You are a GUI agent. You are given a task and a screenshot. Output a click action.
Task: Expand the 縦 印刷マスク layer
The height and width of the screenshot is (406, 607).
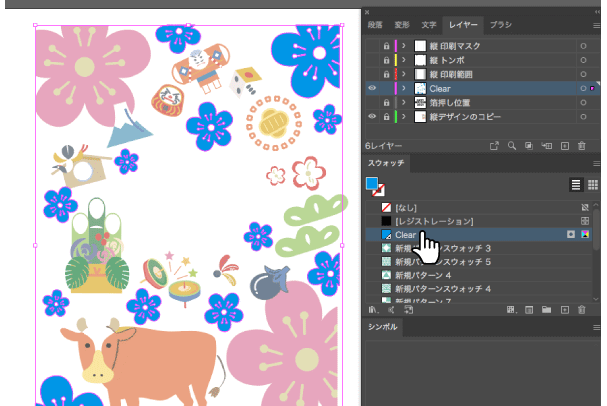click(x=402, y=46)
